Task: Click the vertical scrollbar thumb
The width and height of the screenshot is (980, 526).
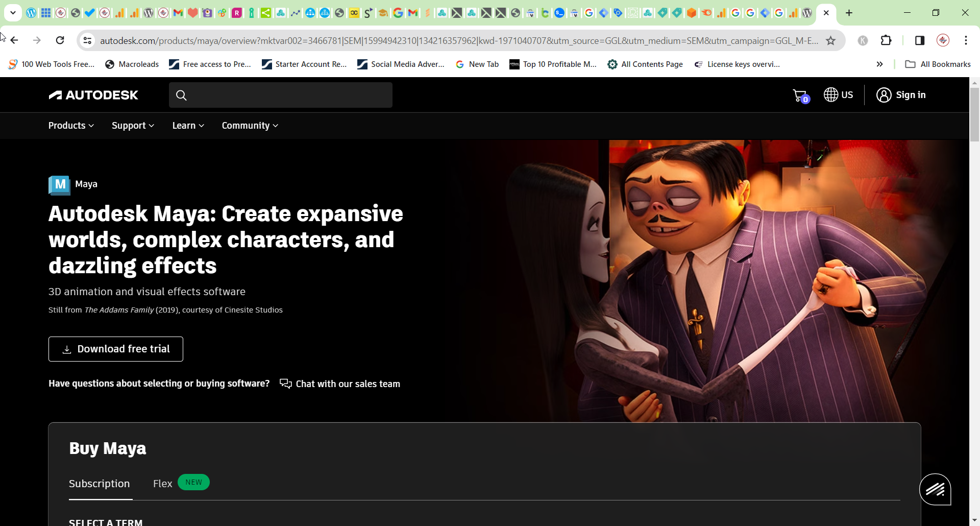Action: (x=974, y=114)
